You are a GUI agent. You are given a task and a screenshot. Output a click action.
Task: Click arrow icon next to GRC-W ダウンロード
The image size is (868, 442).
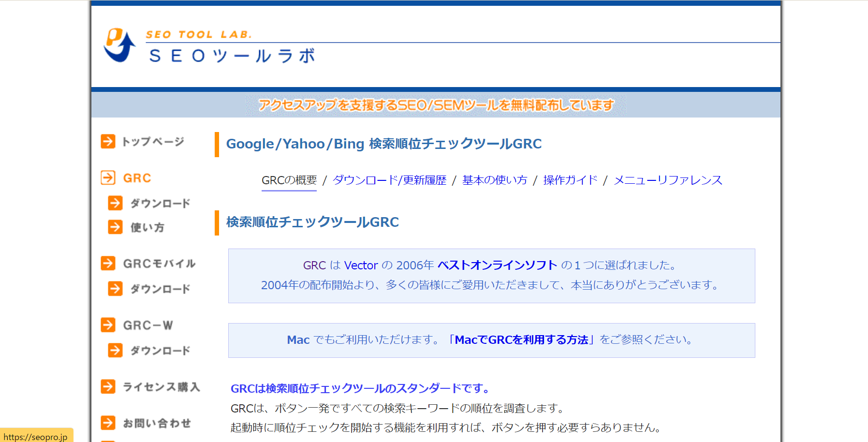pyautogui.click(x=115, y=350)
